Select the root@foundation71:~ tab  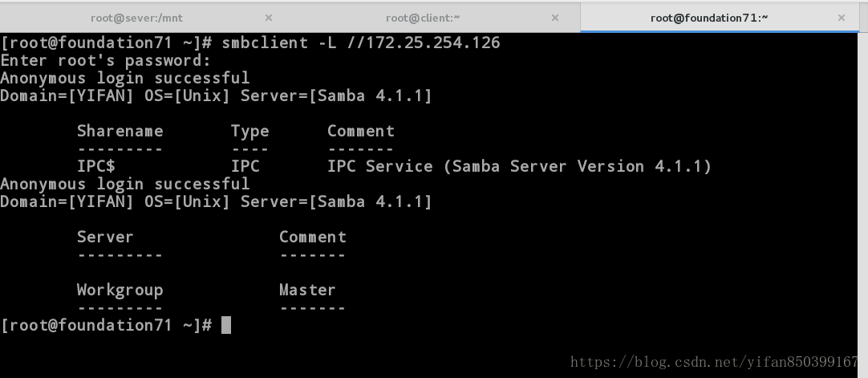[709, 18]
